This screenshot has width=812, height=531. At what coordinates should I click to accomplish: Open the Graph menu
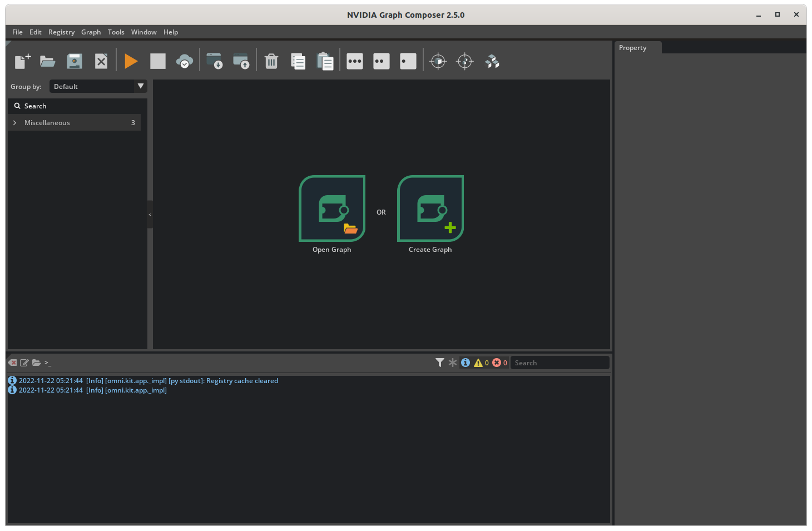91,32
